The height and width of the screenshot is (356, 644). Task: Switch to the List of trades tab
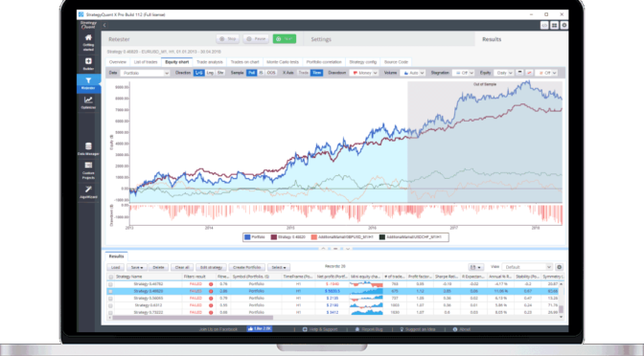146,62
